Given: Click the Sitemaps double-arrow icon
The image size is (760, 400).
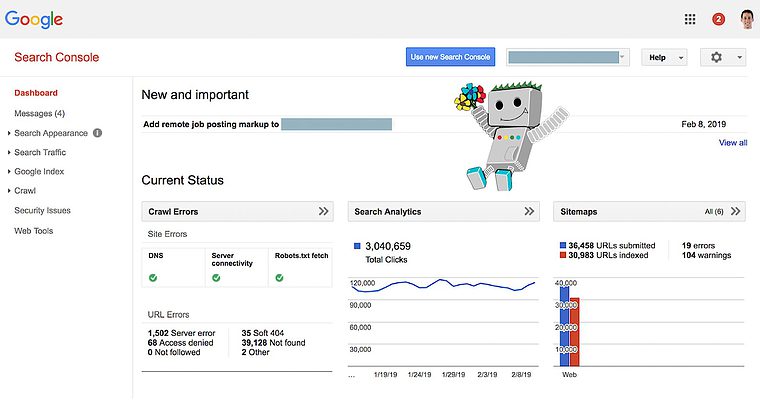Looking at the screenshot, I should [735, 211].
